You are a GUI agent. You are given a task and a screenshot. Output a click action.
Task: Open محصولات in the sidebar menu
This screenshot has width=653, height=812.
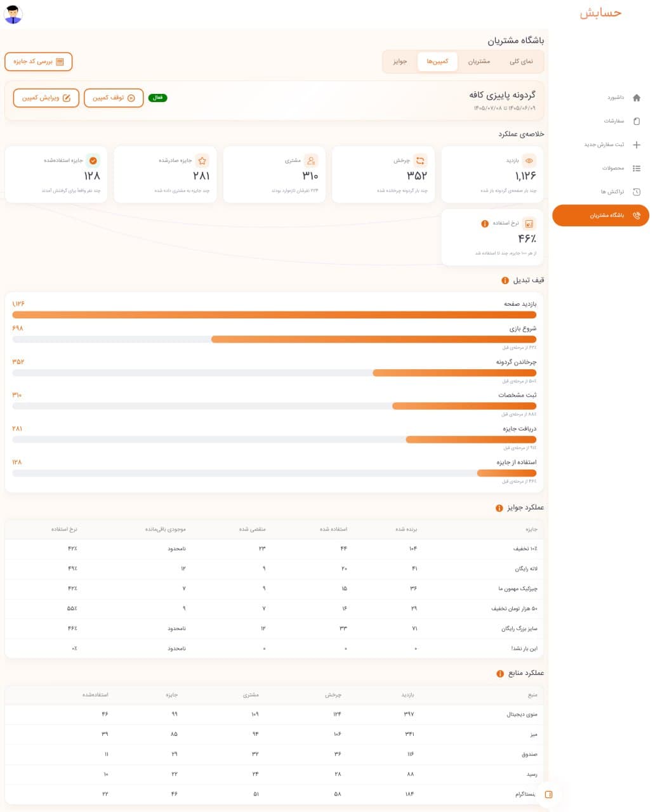tap(601, 168)
